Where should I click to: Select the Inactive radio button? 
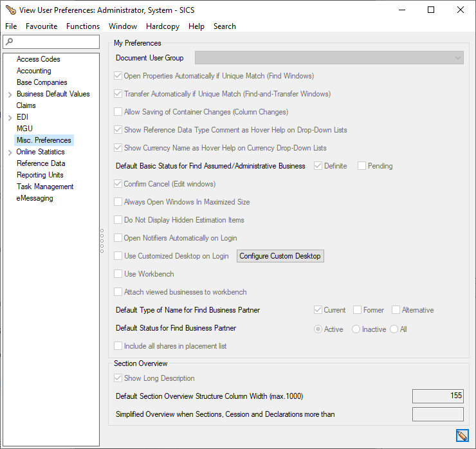click(356, 329)
